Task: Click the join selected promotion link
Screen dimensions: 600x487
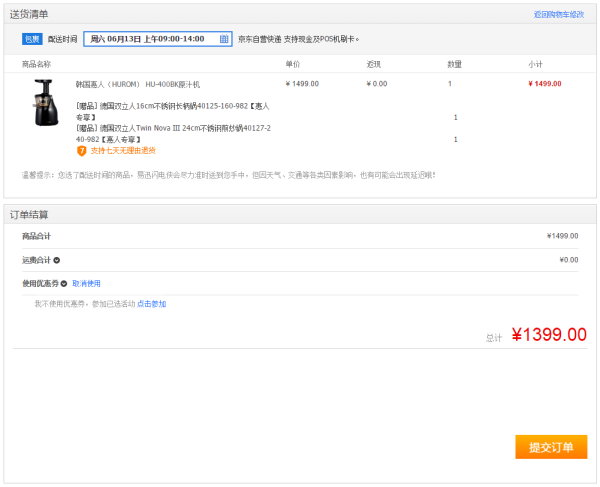Action: pyautogui.click(x=152, y=304)
